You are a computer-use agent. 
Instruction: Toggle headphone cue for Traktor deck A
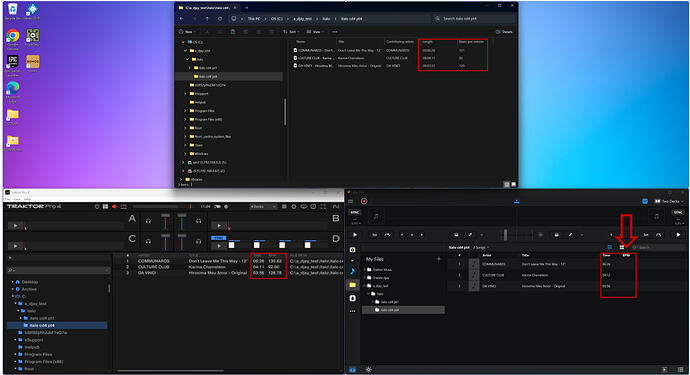point(148,221)
